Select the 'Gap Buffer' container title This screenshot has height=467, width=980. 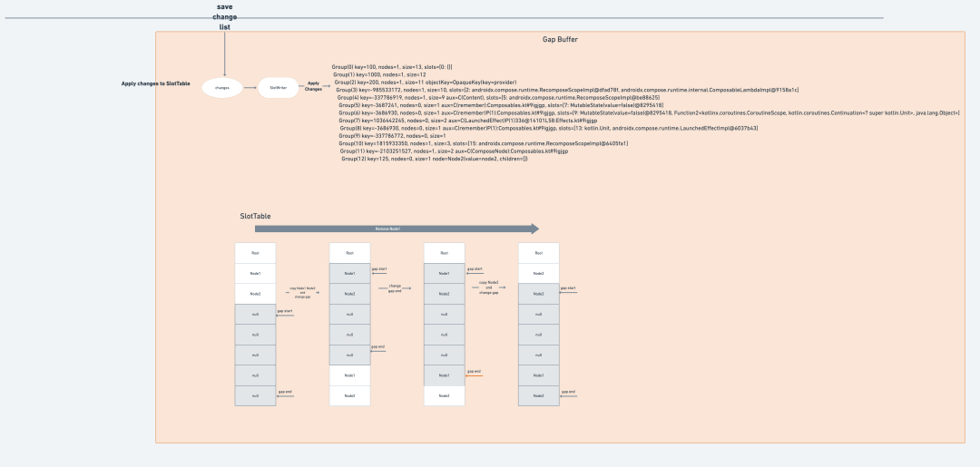560,39
